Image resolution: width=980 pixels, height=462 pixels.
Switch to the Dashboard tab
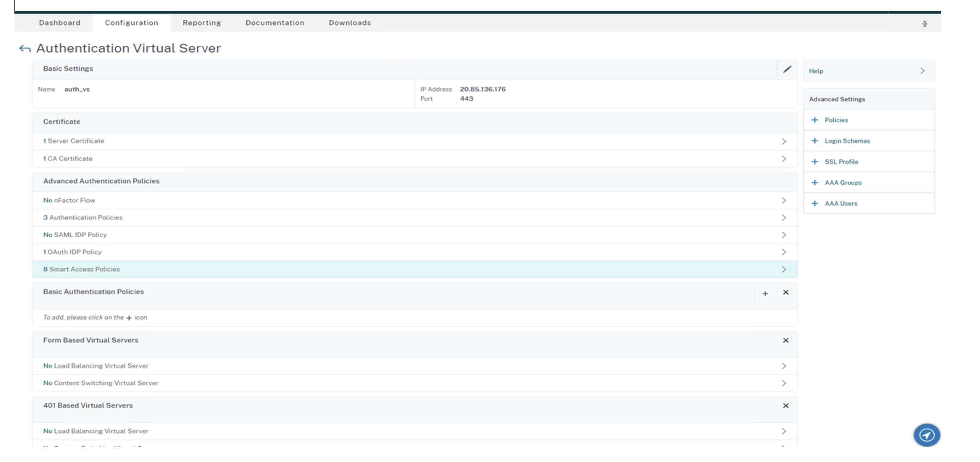point(59,23)
